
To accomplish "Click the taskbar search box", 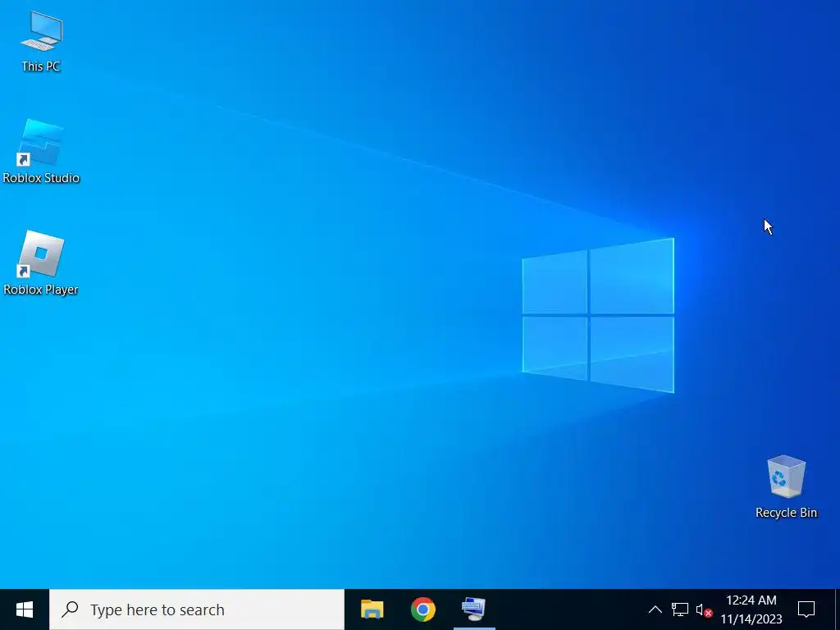I will tap(197, 609).
